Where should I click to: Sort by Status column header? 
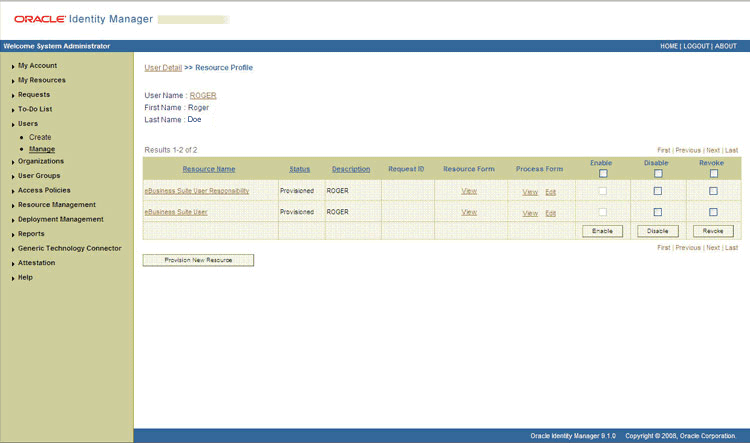tap(299, 169)
